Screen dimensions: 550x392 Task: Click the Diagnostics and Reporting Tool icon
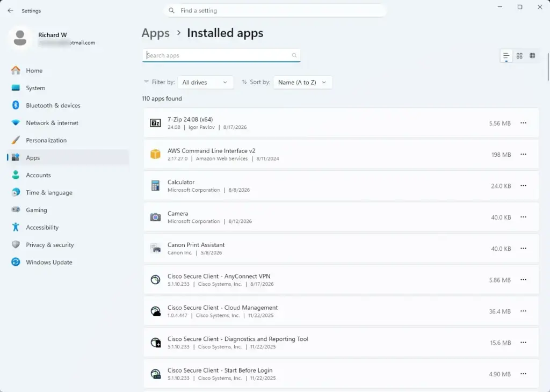pyautogui.click(x=155, y=343)
